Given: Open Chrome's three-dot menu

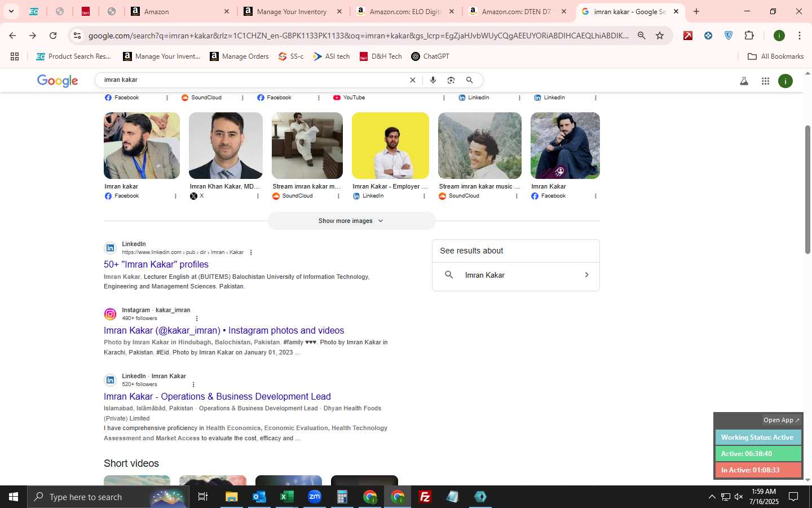Looking at the screenshot, I should [800, 36].
